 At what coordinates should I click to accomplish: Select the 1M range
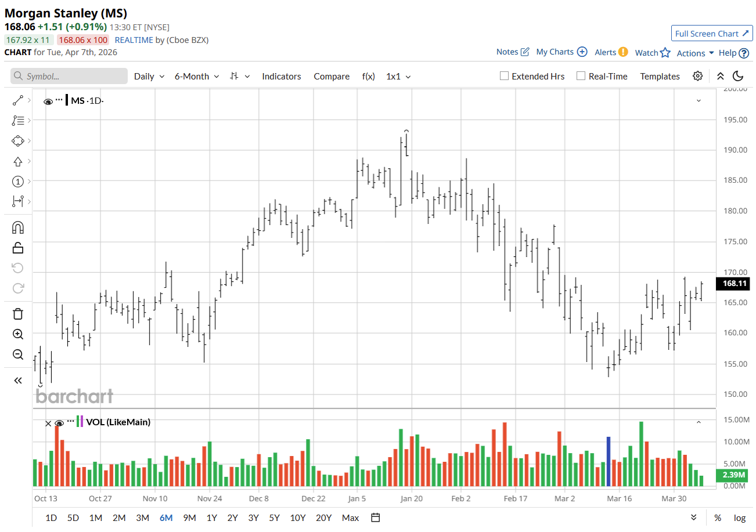[96, 517]
